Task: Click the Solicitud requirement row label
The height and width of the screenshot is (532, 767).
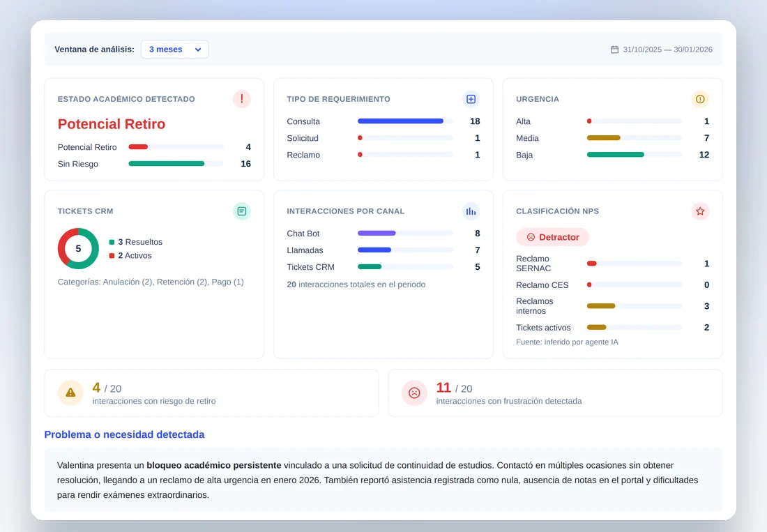Action: pos(303,138)
